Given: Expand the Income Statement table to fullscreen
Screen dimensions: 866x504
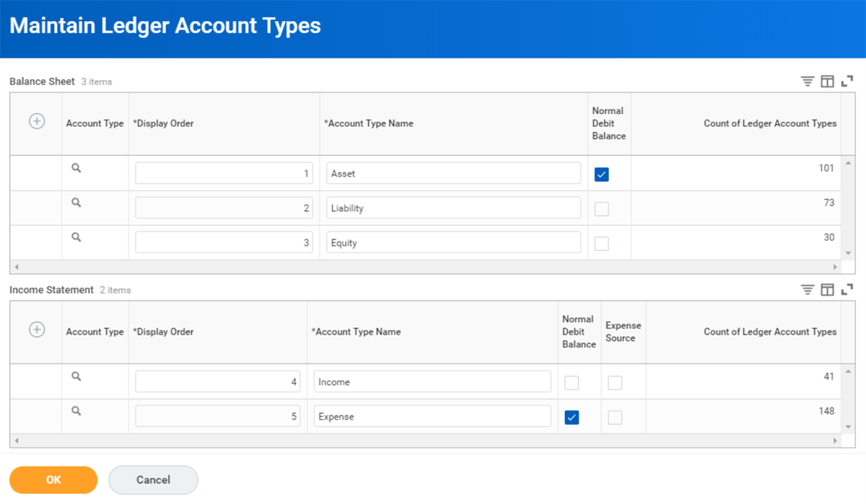Looking at the screenshot, I should pos(847,290).
